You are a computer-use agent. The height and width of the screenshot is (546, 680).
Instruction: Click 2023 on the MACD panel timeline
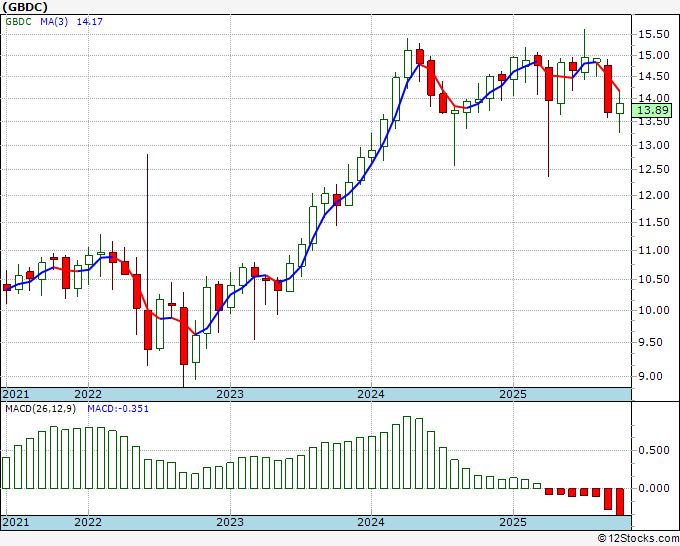(x=230, y=522)
